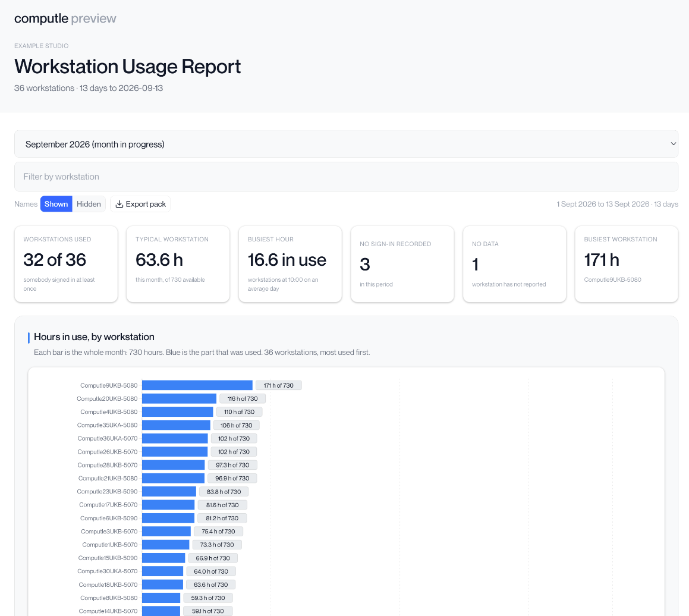
Task: Click the 83.8 h of 730 label
Action: [x=224, y=492]
